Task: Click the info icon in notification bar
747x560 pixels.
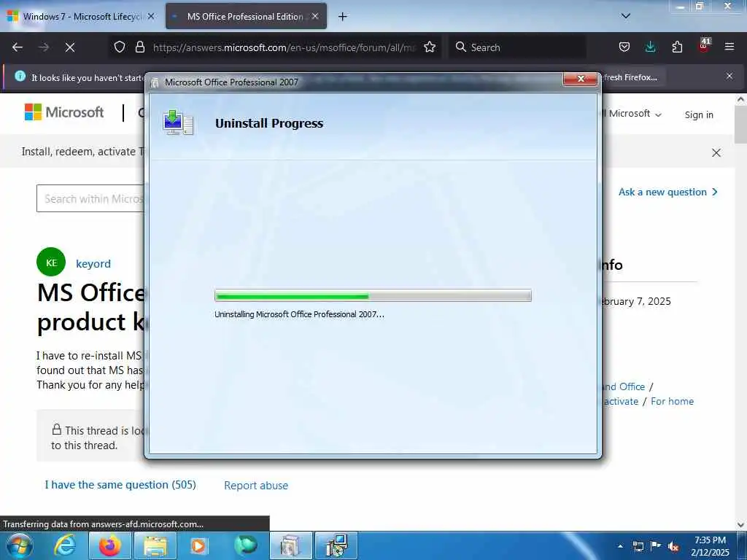Action: click(x=20, y=76)
